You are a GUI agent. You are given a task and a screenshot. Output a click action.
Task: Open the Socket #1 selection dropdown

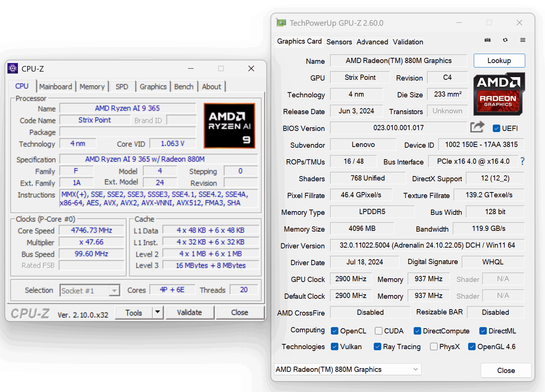[x=115, y=290]
